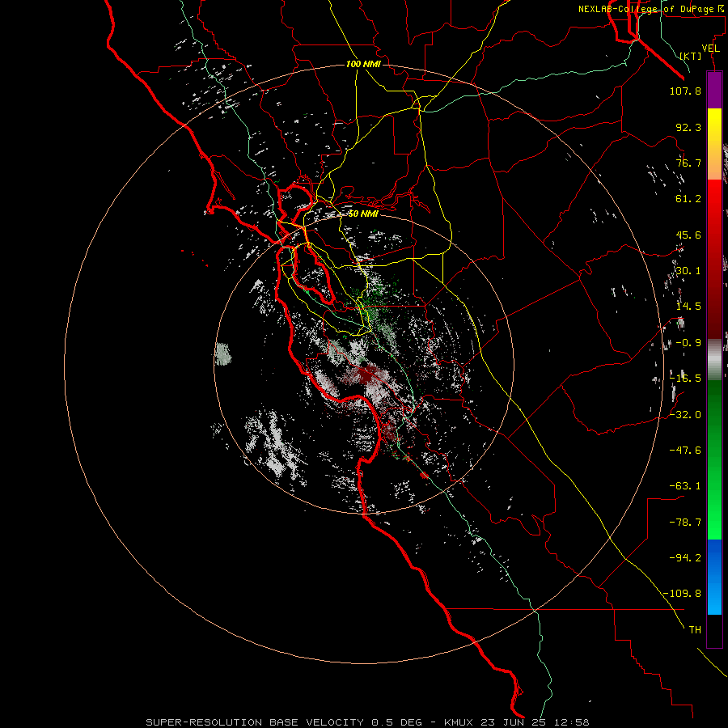Click the gray near-zero segment of the color bar

point(714,358)
